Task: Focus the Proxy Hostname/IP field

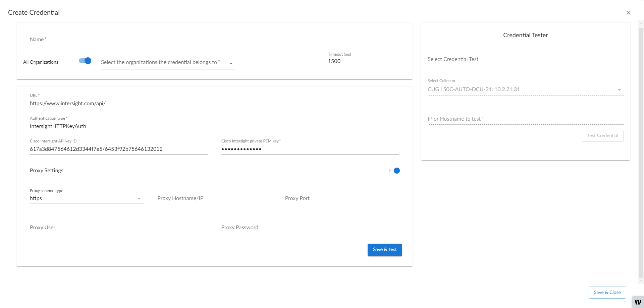Action: 214,198
